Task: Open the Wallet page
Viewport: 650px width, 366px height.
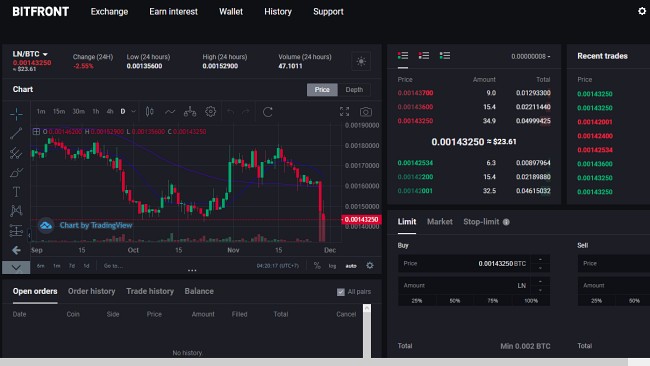Action: click(231, 12)
